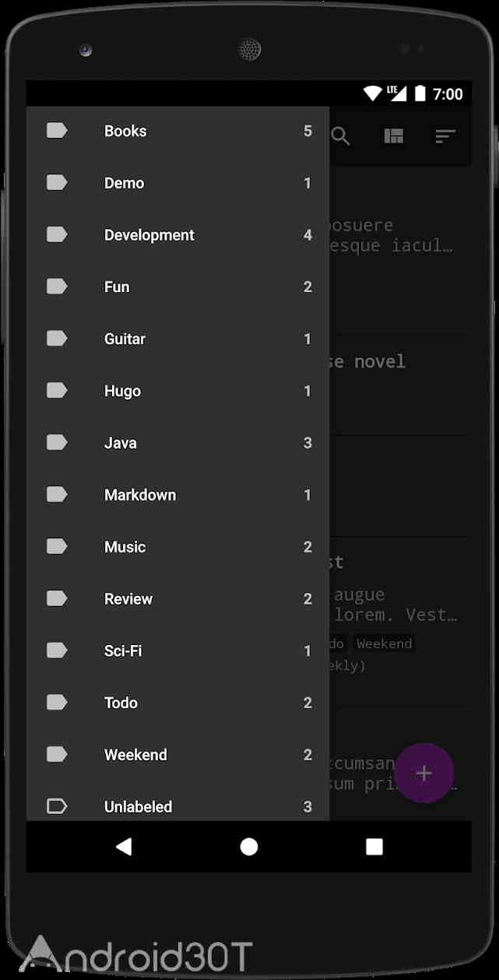
Task: Select the Music label
Action: pyautogui.click(x=177, y=547)
